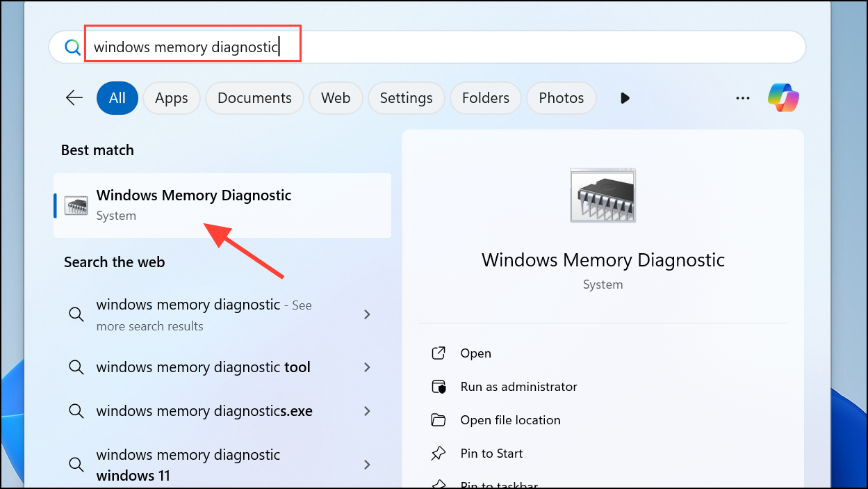Choose Pin to Start

point(491,454)
